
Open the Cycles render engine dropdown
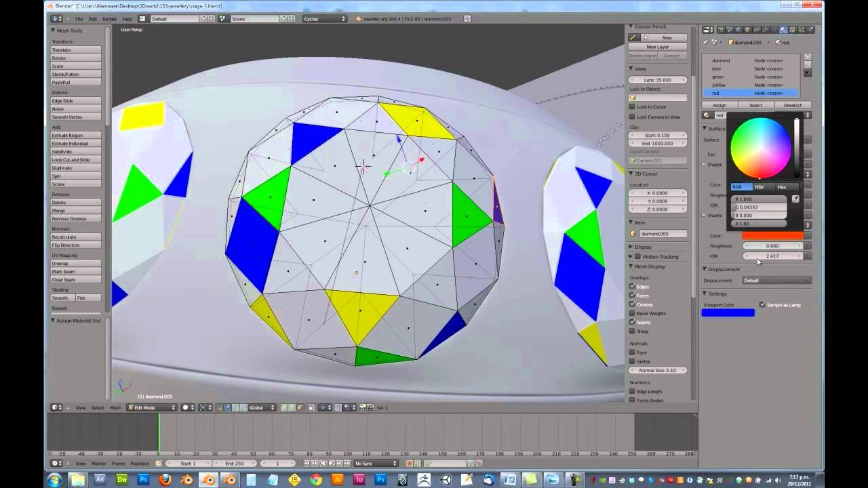(x=325, y=19)
